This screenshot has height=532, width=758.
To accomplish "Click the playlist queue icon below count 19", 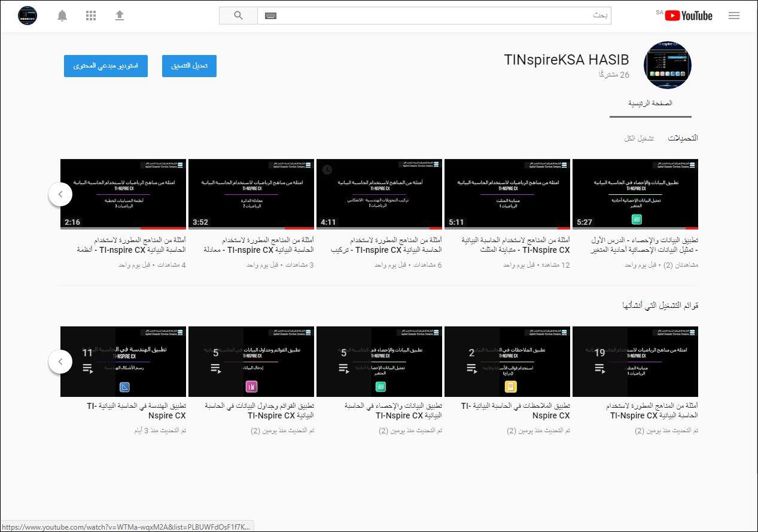I will [599, 369].
